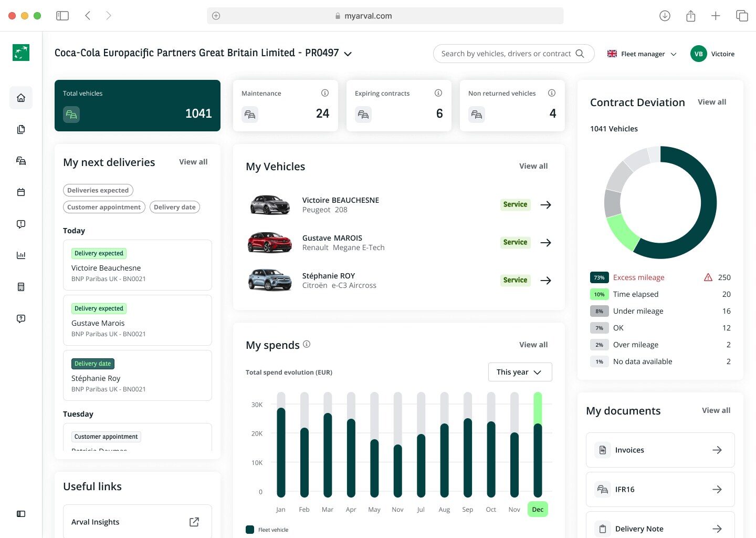Image resolution: width=756 pixels, height=538 pixels.
Task: Open the alert message icon in the sidebar
Action: pos(21,224)
